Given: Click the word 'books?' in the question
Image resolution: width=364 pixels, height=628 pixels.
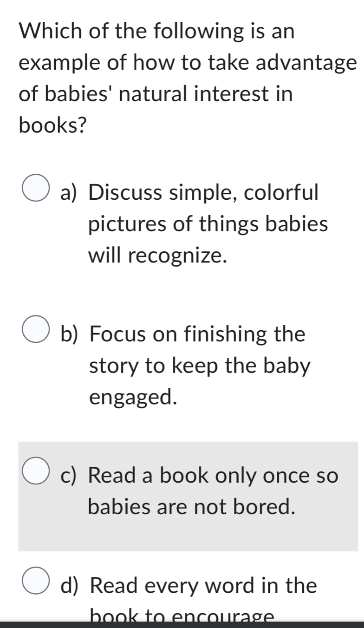Looking at the screenshot, I should pos(51,123).
